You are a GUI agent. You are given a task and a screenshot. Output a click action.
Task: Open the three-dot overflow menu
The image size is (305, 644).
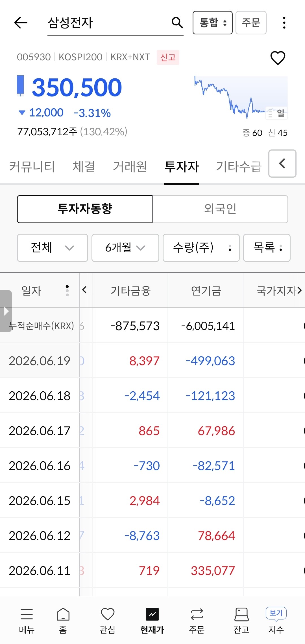284,23
